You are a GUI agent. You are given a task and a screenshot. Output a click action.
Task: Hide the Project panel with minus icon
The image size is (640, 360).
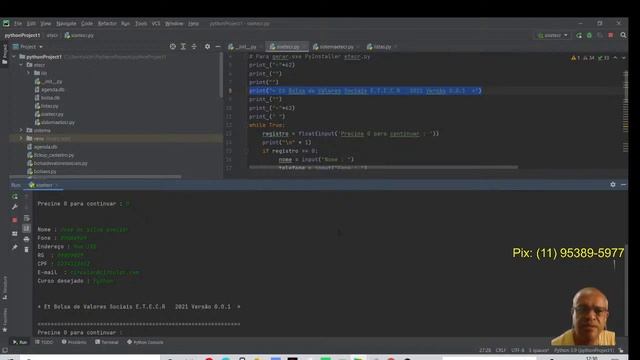[x=218, y=47]
